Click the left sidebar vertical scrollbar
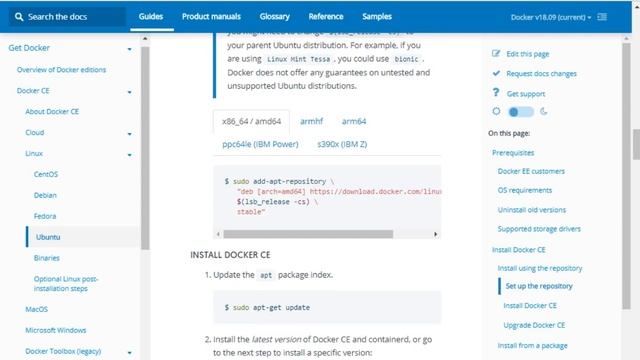The width and height of the screenshot is (640, 360). pos(145,148)
